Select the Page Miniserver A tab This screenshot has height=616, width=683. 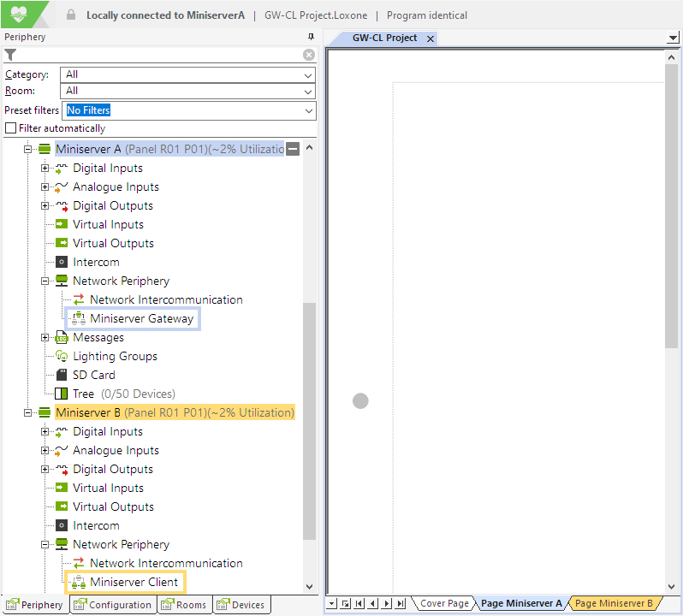click(x=521, y=603)
